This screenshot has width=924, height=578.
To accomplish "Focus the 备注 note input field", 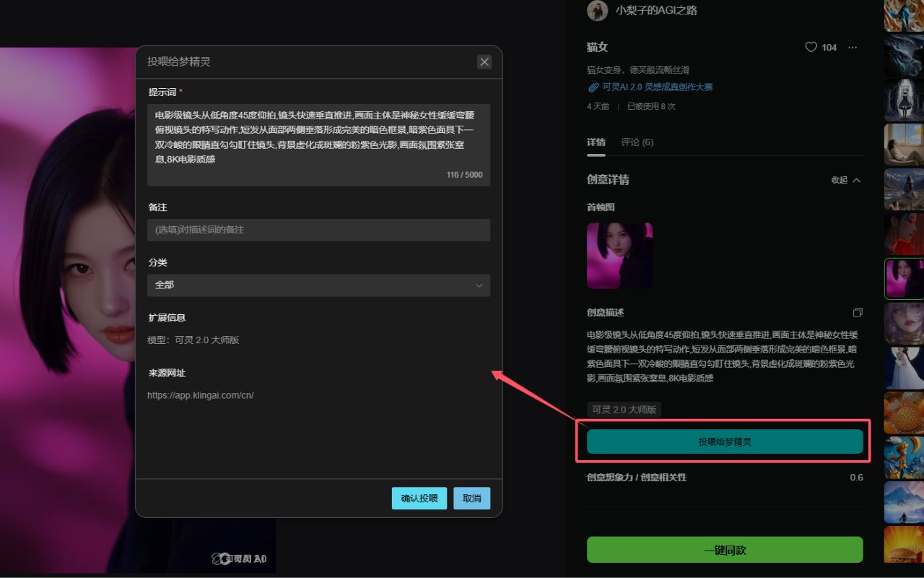I will tap(318, 230).
